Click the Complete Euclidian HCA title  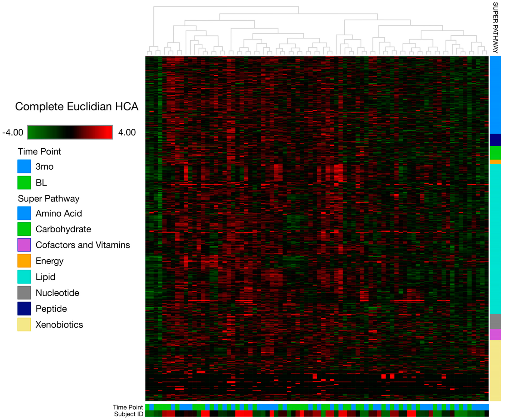tap(77, 106)
